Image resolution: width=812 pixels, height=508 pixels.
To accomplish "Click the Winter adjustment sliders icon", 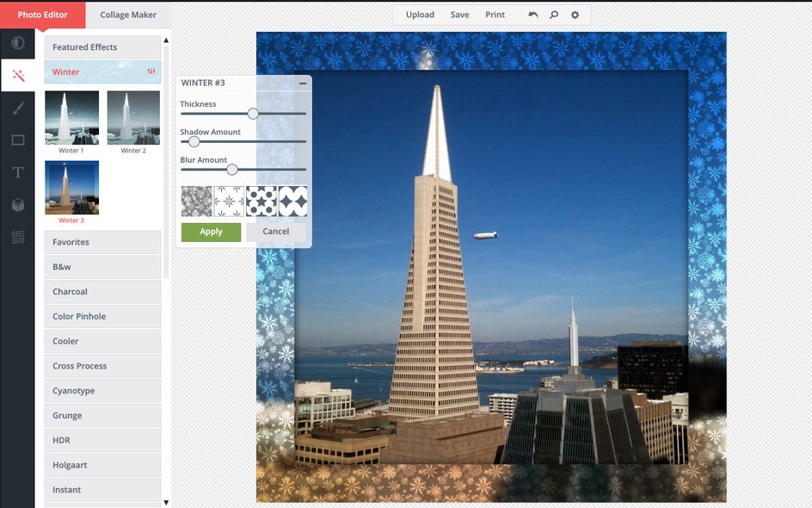I will (151, 71).
